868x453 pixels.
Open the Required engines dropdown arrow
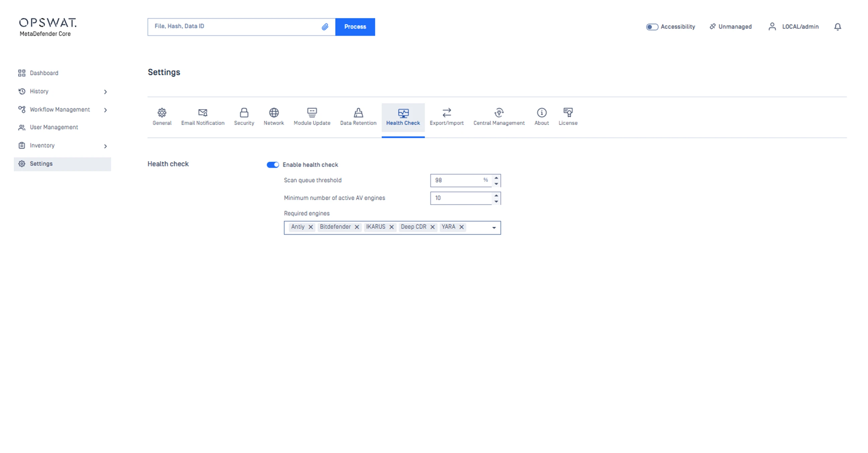pos(494,228)
